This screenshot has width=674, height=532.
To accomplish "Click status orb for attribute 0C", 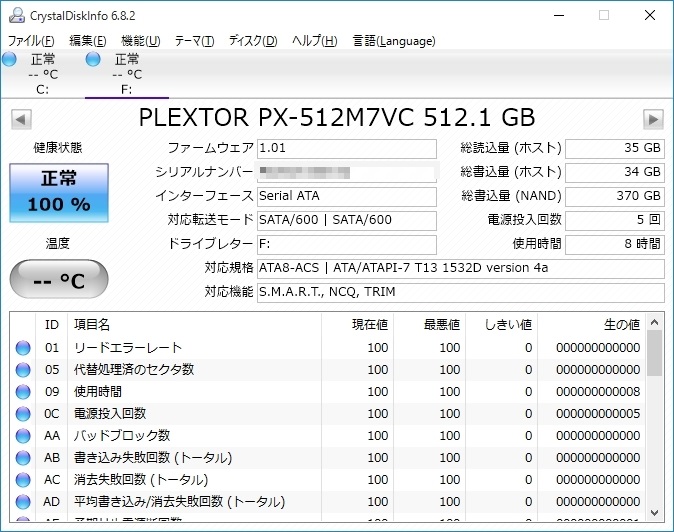I will tap(23, 414).
